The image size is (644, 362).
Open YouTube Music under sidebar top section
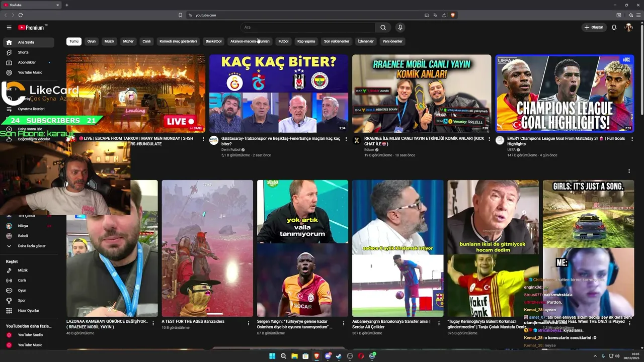pyautogui.click(x=28, y=72)
